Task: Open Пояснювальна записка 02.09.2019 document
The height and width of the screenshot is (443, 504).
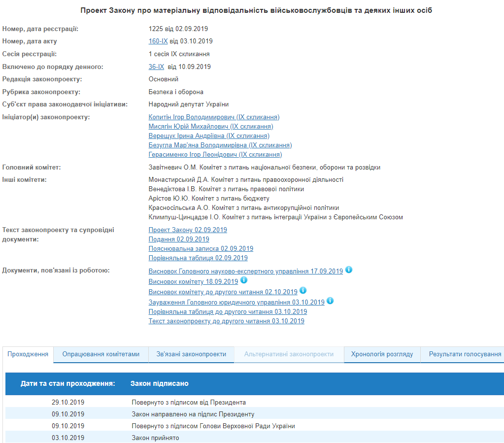Action: tap(201, 249)
